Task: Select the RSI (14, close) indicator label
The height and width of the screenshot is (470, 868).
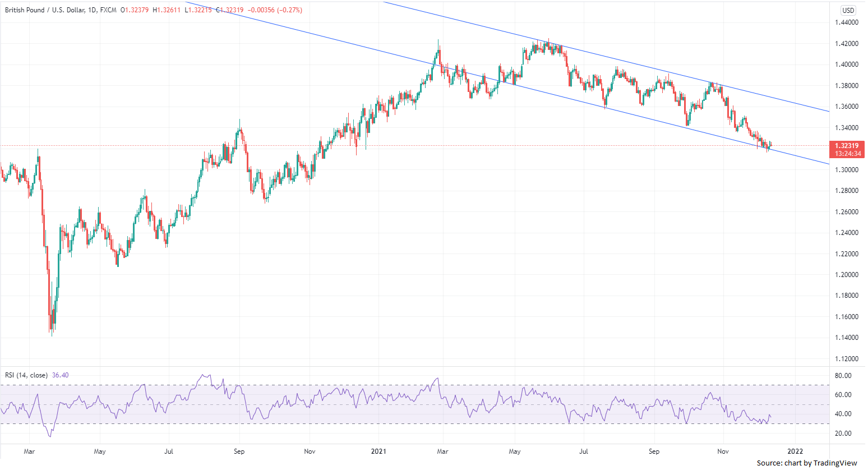Action: (26, 375)
